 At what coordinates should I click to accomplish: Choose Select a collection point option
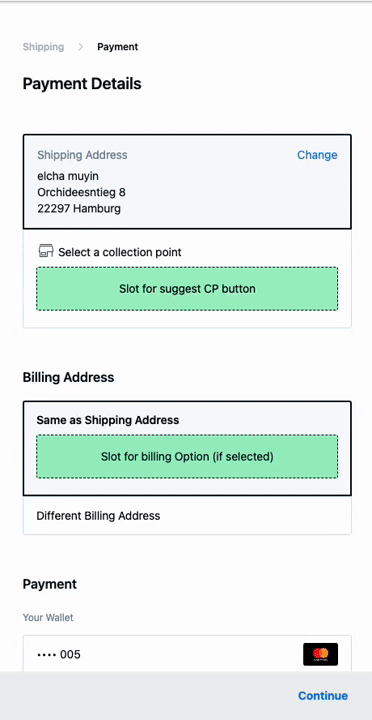pyautogui.click(x=119, y=252)
